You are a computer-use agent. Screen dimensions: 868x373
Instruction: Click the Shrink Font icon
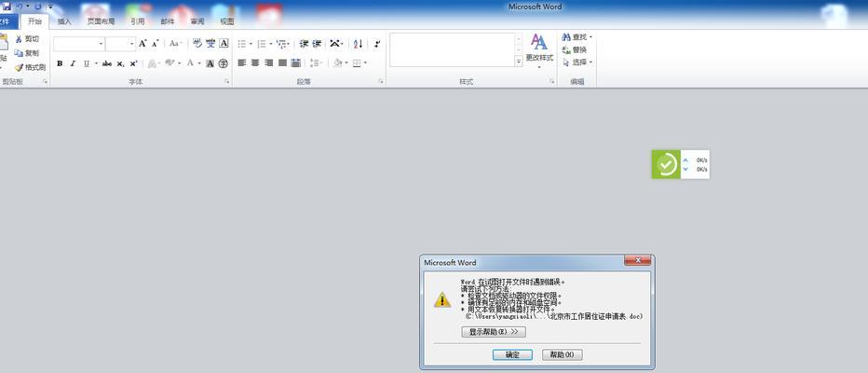click(x=155, y=43)
